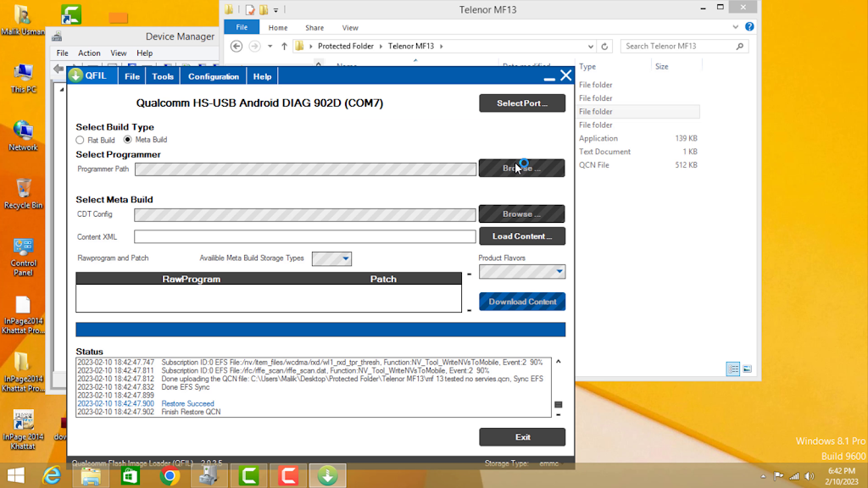Screen dimensions: 868x488
Task: Click the 'Finish Restore QCN' log line
Action: [191, 413]
